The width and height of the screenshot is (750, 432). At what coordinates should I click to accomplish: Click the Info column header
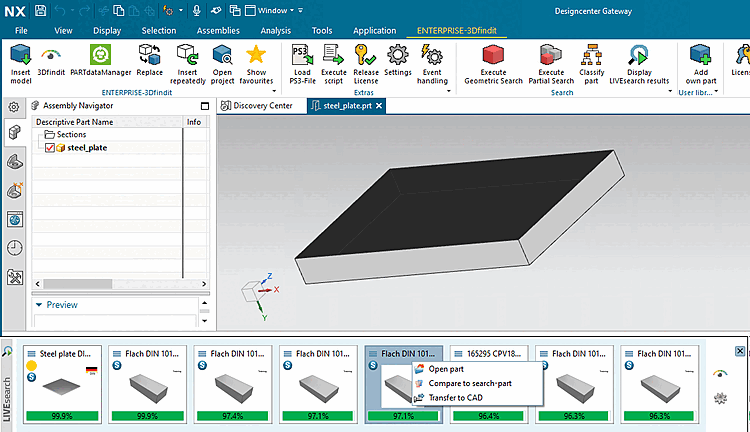point(194,122)
